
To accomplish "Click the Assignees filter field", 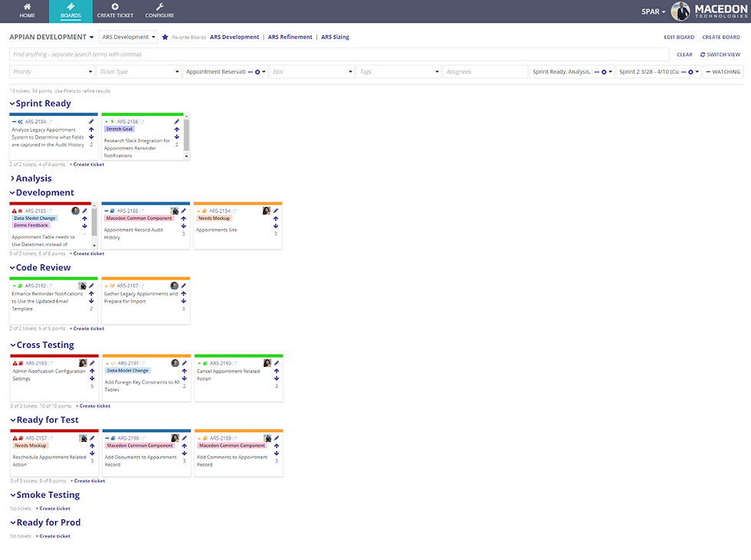I will tap(485, 72).
